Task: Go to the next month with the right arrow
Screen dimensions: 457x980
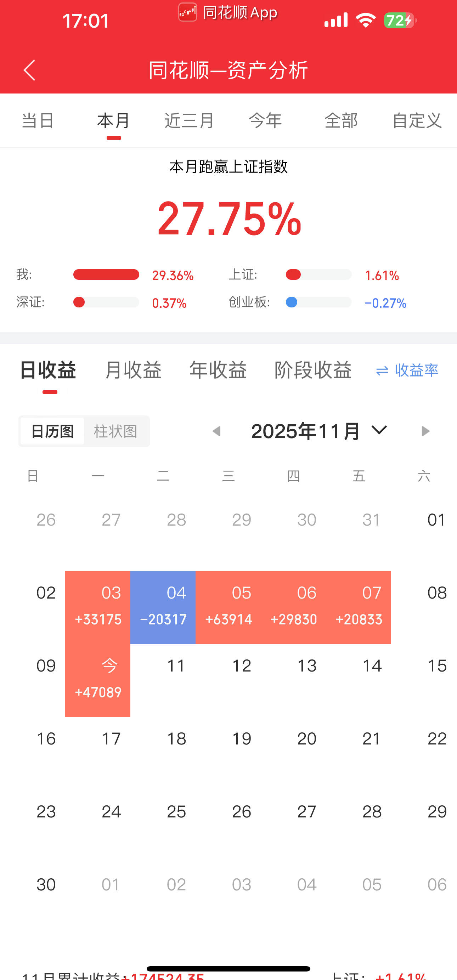Action: click(x=425, y=431)
